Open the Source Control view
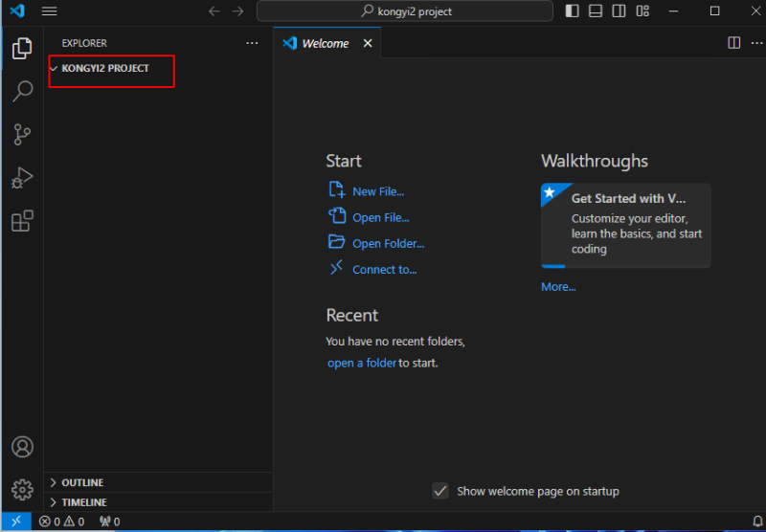The height and width of the screenshot is (532, 766). pyautogui.click(x=22, y=134)
